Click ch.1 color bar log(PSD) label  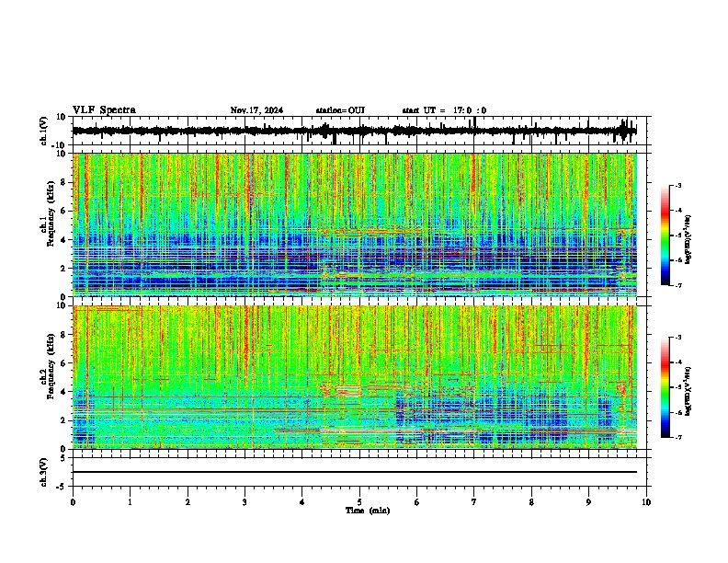coord(688,240)
